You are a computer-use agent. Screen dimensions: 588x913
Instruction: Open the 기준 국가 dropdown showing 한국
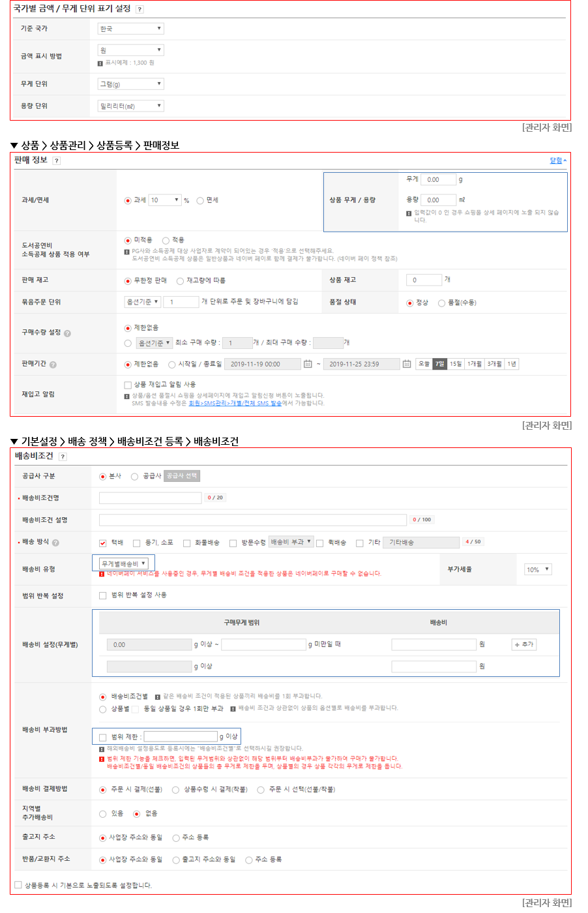click(x=130, y=29)
